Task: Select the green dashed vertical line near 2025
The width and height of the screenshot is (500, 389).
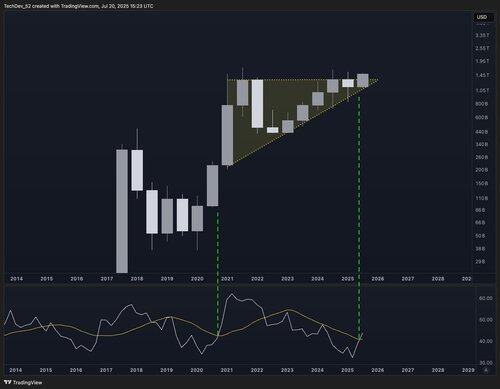Action: tap(359, 217)
